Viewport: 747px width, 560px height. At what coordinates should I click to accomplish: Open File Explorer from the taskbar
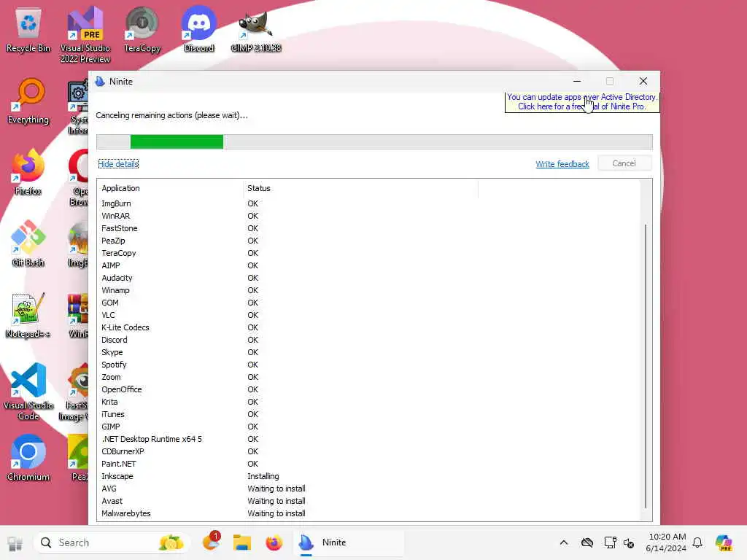[x=242, y=542]
